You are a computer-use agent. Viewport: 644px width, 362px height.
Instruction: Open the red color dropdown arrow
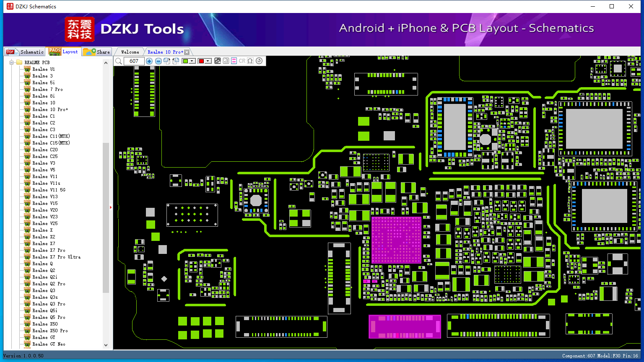pos(208,61)
